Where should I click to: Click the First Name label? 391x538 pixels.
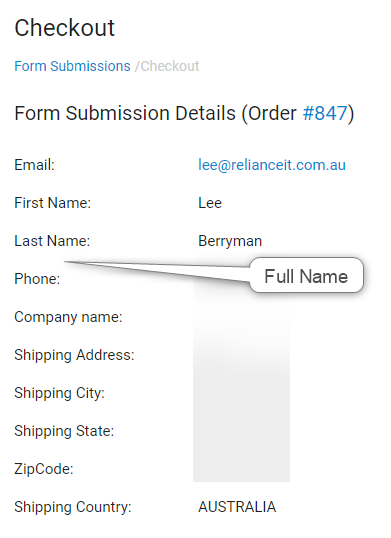pos(52,203)
